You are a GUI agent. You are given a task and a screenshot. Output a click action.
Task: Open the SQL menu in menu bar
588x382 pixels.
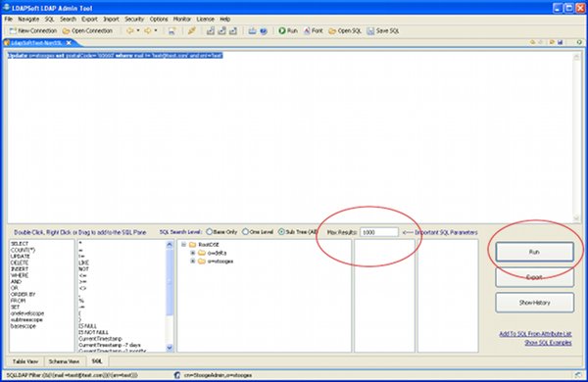point(50,20)
